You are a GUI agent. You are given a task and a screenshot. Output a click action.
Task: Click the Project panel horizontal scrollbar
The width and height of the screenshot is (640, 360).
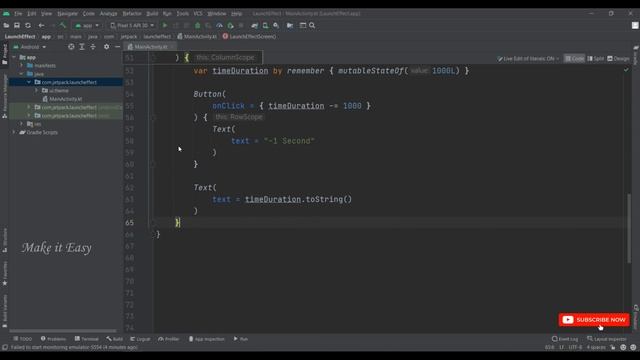click(63, 330)
